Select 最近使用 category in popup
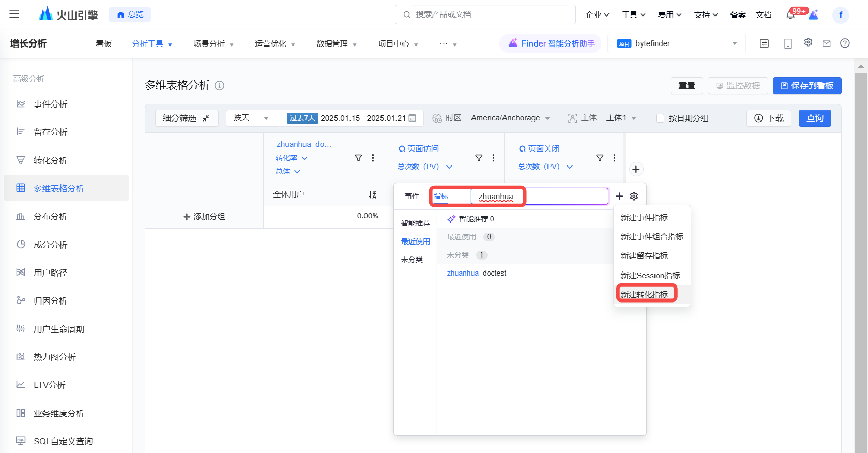 tap(415, 241)
